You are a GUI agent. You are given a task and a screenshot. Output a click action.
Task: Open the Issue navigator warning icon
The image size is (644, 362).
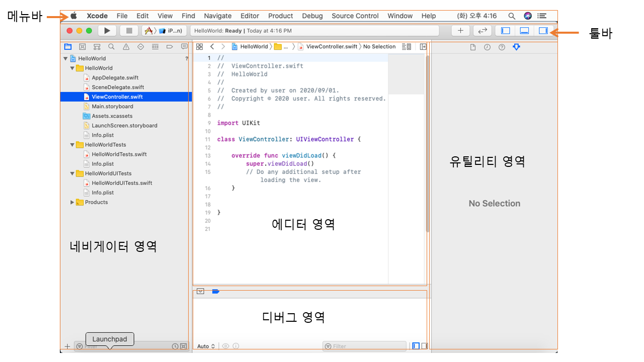[126, 47]
